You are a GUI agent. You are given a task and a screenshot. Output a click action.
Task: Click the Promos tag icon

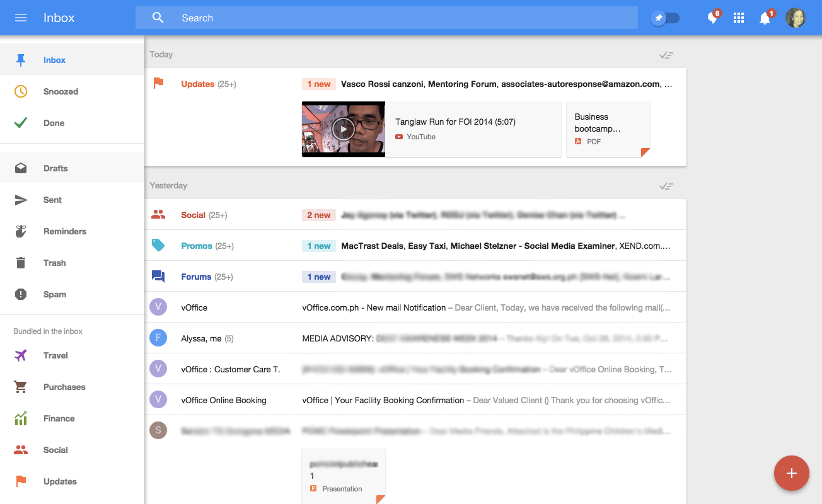[158, 246]
